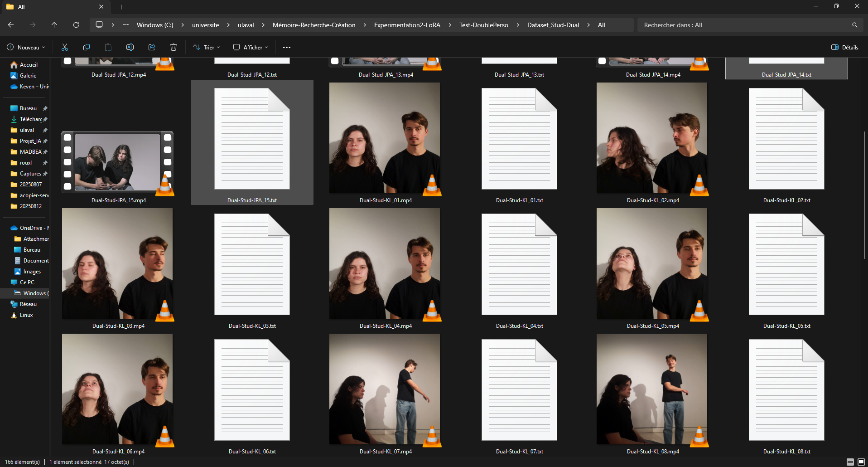Open the new tab plus button

point(121,7)
